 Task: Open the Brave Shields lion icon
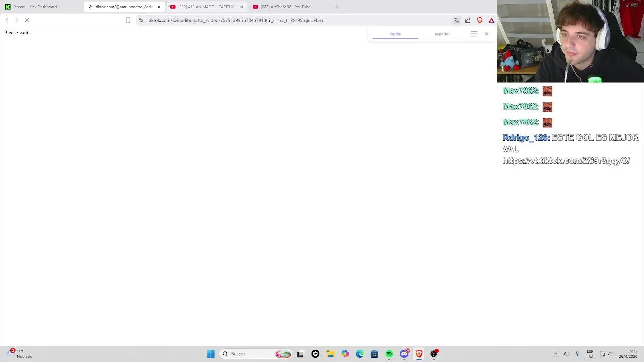click(x=479, y=20)
